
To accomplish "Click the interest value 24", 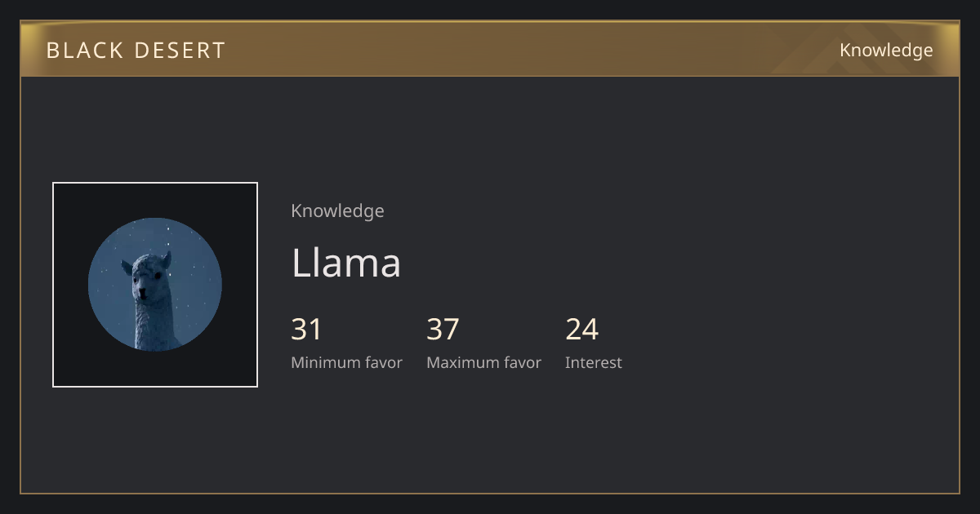I will tap(582, 330).
